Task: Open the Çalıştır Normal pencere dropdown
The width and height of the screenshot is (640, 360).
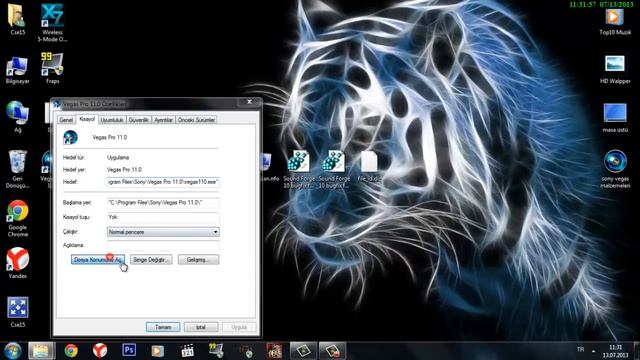Action: pos(163,232)
